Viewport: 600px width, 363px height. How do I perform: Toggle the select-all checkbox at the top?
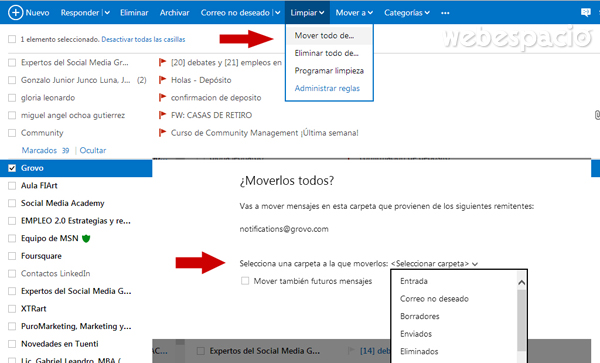[12, 39]
